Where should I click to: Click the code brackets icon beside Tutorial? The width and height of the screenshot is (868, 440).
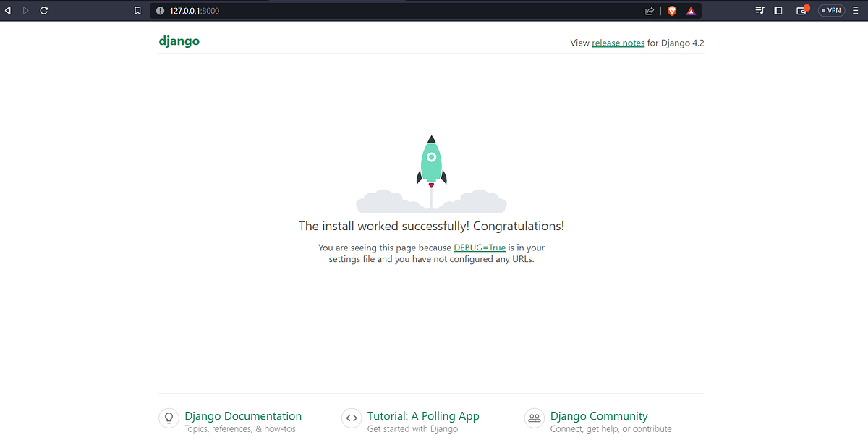click(352, 418)
